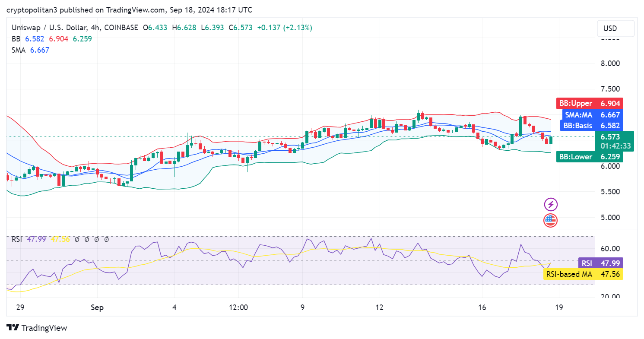Click the BB:Lower 6.259 price label
644x339 pixels.
pos(589,157)
